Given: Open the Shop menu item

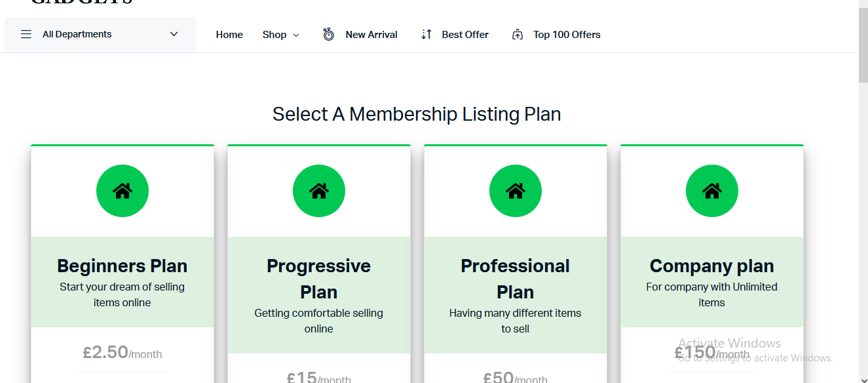Looking at the screenshot, I should tap(274, 35).
